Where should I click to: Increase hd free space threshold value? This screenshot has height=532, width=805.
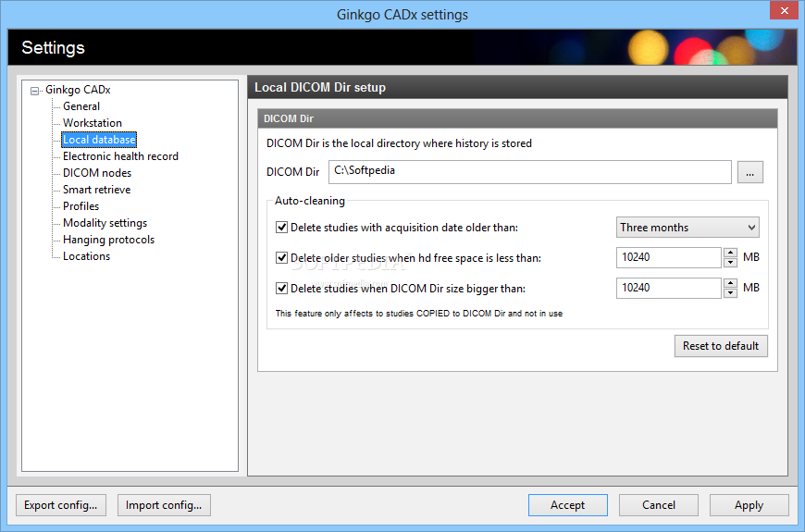click(x=730, y=253)
